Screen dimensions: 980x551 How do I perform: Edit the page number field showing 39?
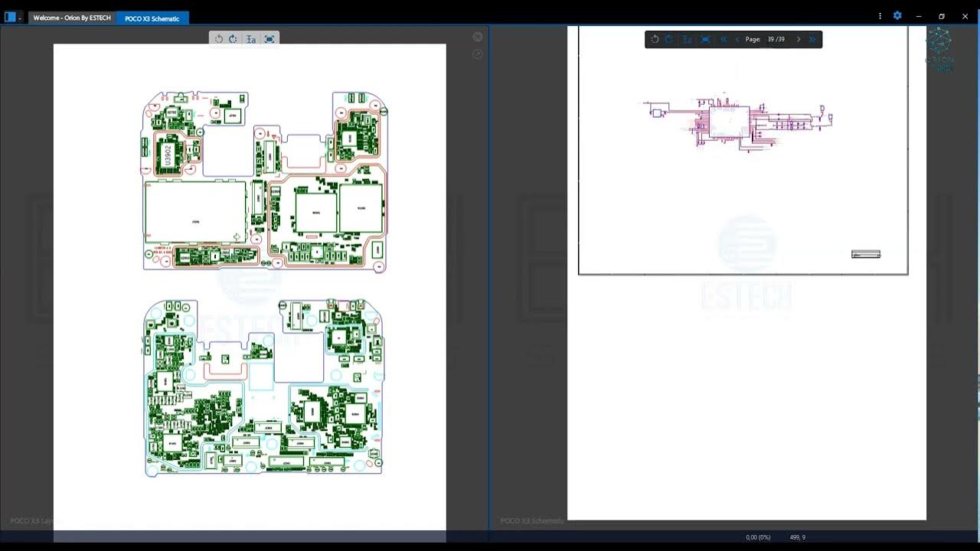[x=771, y=39]
